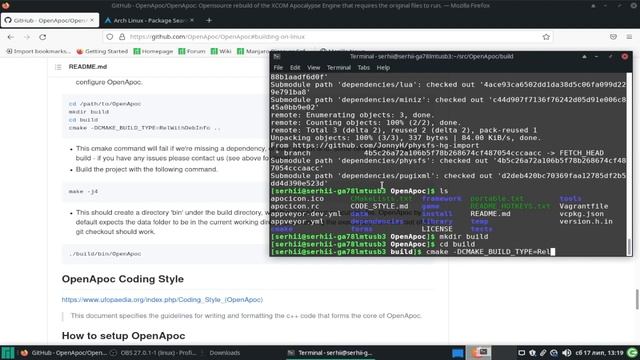
Task: Switch to Firefox GitHub taskbar entry
Action: click(x=64, y=353)
